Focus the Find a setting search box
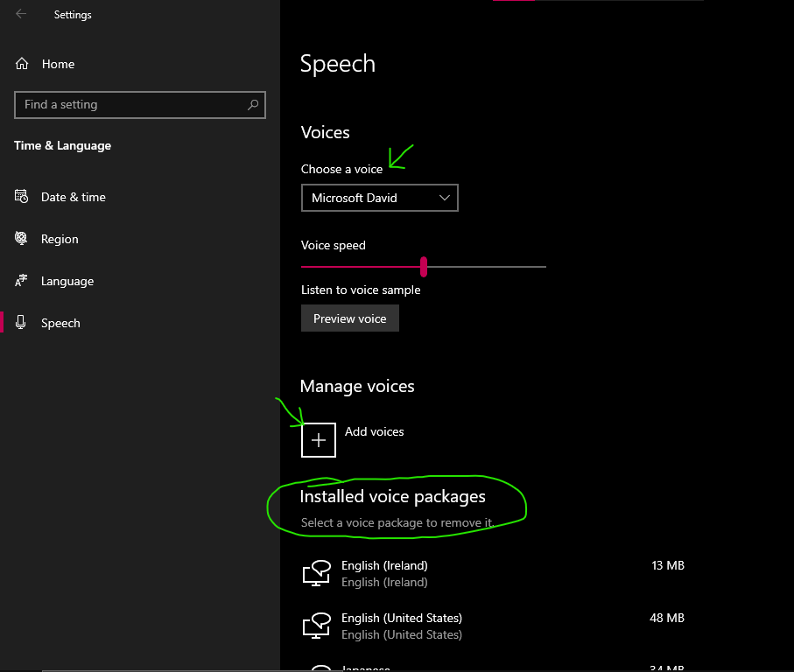This screenshot has height=672, width=794. click(131, 105)
